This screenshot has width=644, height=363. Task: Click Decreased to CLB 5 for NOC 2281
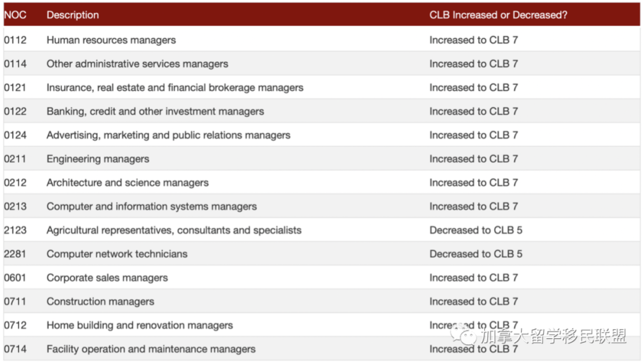pos(476,254)
